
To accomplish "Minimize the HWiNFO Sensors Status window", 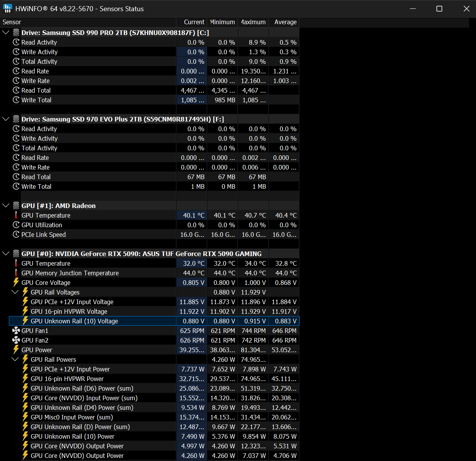I will click(413, 8).
